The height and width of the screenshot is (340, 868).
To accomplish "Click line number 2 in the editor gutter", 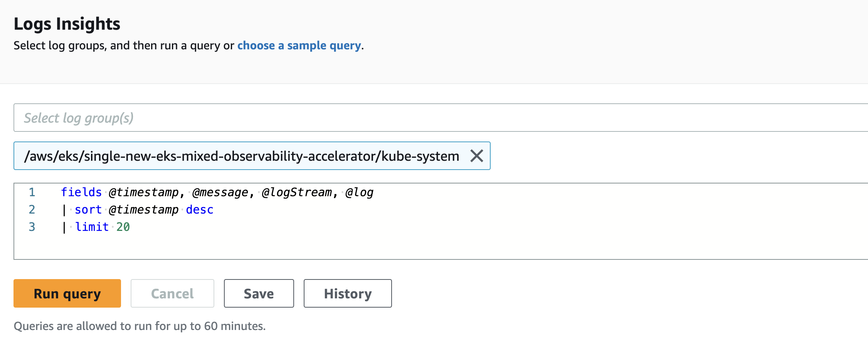I will click(x=32, y=209).
